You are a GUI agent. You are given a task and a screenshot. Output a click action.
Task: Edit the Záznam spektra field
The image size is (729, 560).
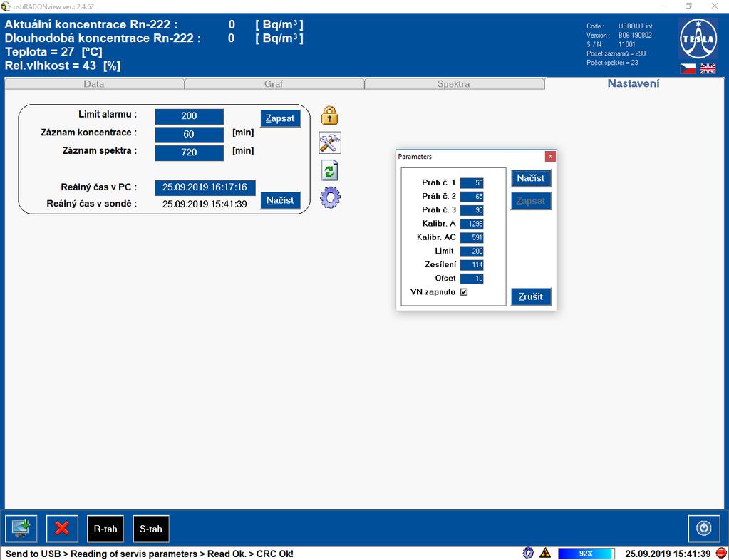coord(190,152)
